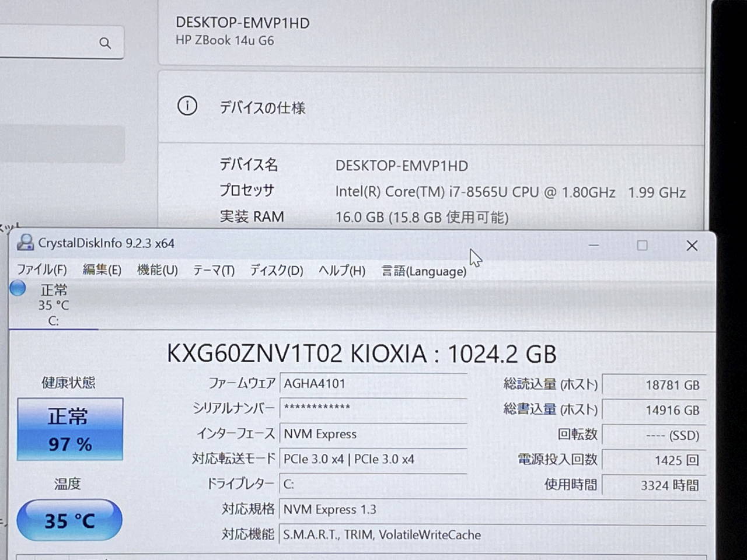Click the rotation rate value ---- (SSD)
The width and height of the screenshot is (747, 560).
(654, 435)
